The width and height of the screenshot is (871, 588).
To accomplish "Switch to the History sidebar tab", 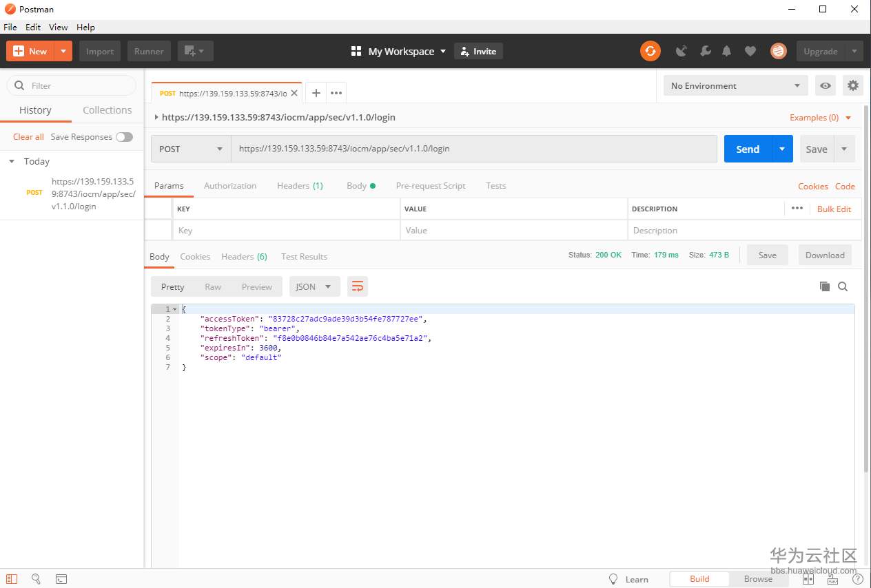I will coord(35,110).
